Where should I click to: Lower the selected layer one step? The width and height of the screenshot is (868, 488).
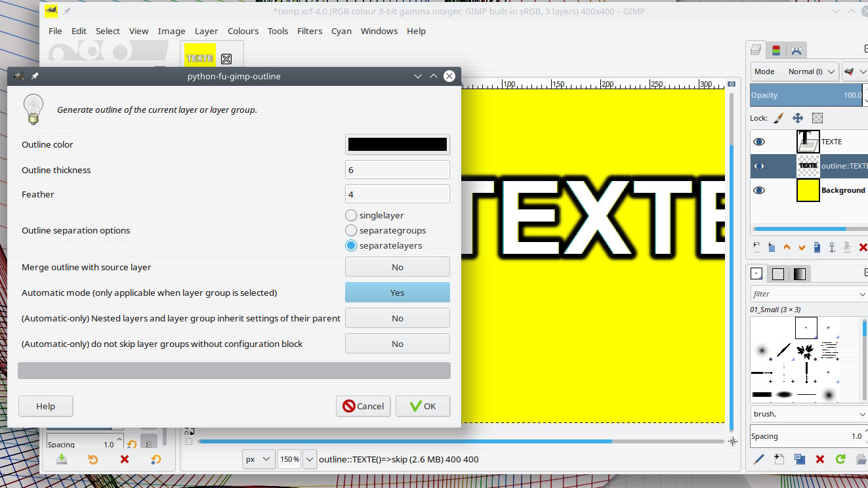tap(802, 247)
